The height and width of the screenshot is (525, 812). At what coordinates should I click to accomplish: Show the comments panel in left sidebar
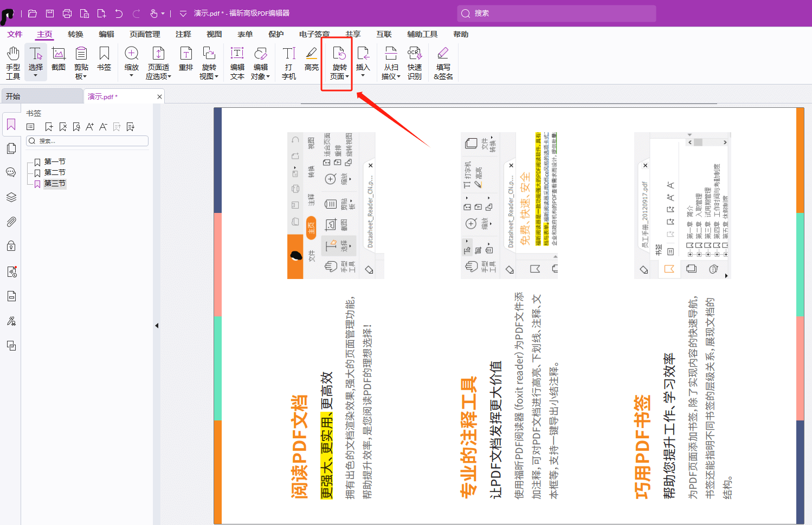point(11,172)
